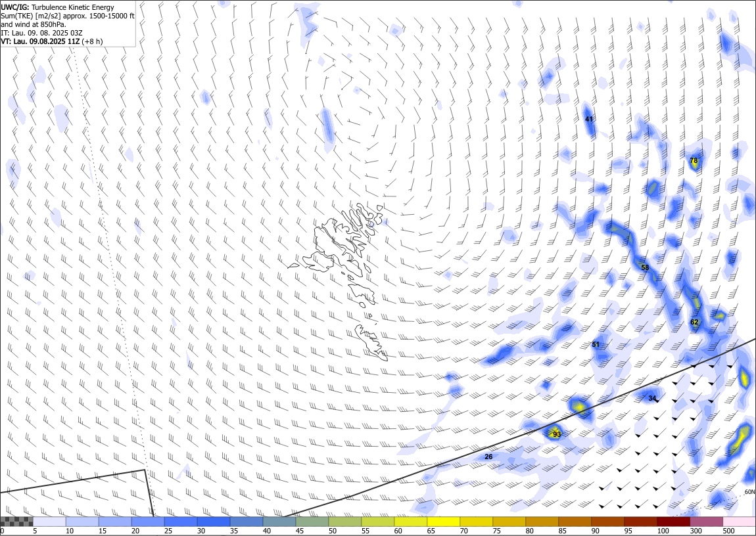Select the legend tick label '75'

[497, 531]
